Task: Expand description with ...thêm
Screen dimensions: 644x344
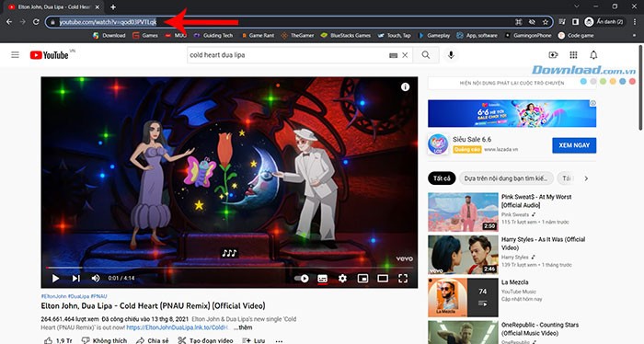Action: (243, 327)
